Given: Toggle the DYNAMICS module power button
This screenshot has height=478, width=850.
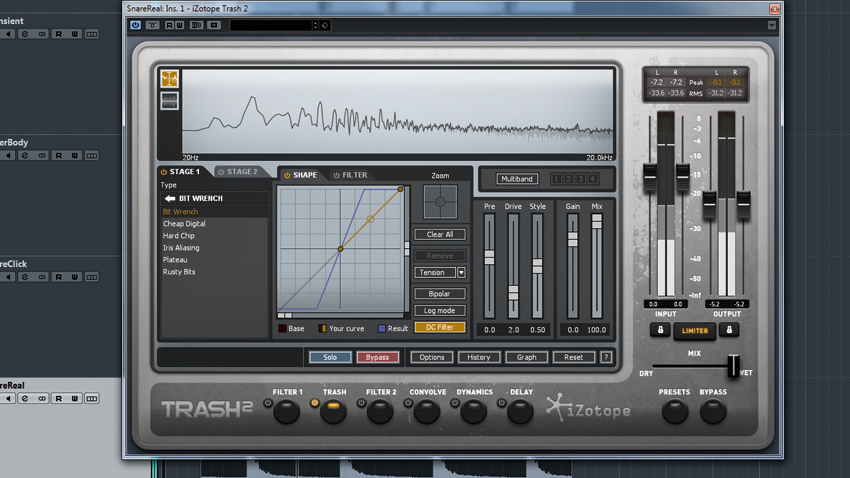Looking at the screenshot, I should [454, 403].
